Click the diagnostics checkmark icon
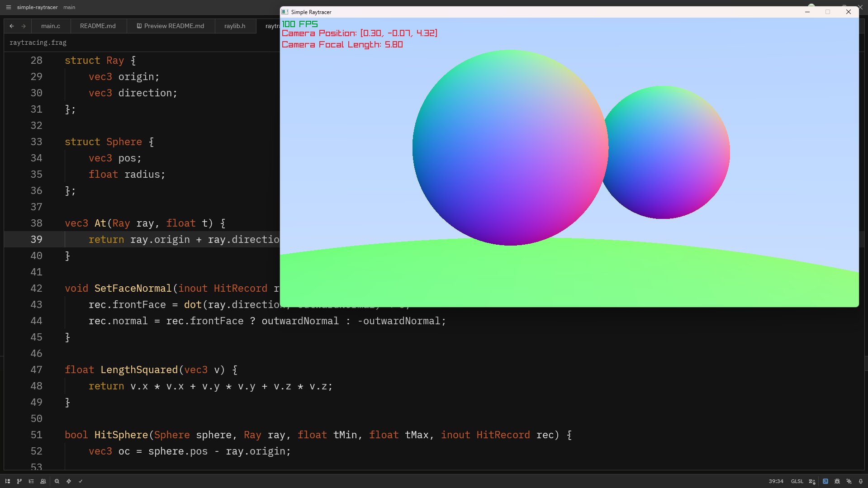The width and height of the screenshot is (868, 488). [x=81, y=481]
